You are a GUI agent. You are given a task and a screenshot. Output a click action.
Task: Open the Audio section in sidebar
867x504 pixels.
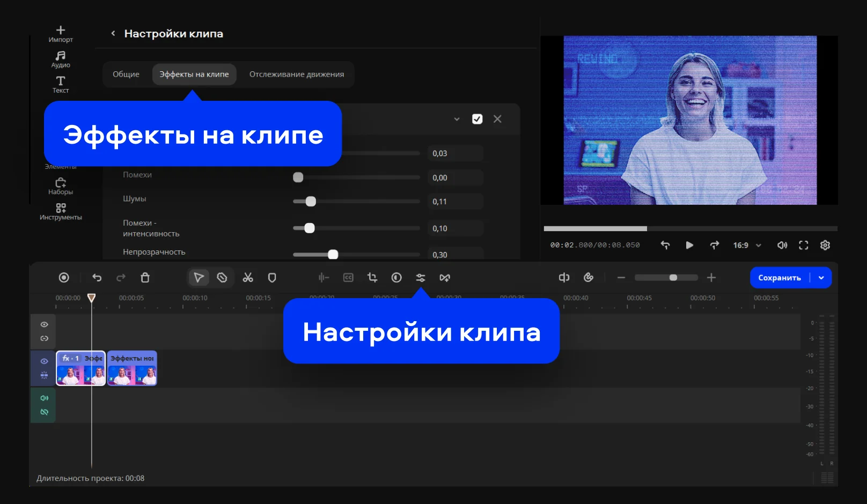61,59
